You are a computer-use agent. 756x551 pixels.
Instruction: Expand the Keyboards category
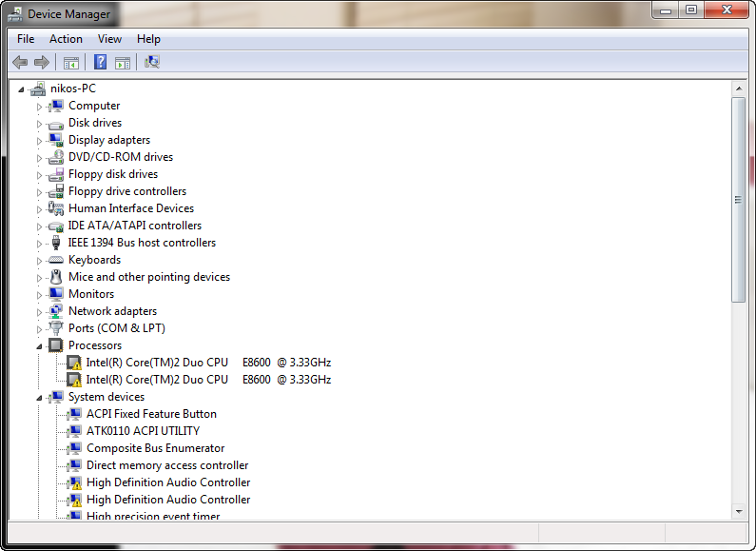[40, 261]
